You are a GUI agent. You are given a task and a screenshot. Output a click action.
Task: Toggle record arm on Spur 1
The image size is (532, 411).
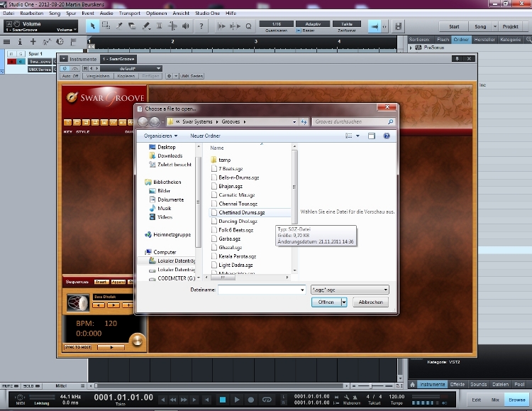pos(11,62)
